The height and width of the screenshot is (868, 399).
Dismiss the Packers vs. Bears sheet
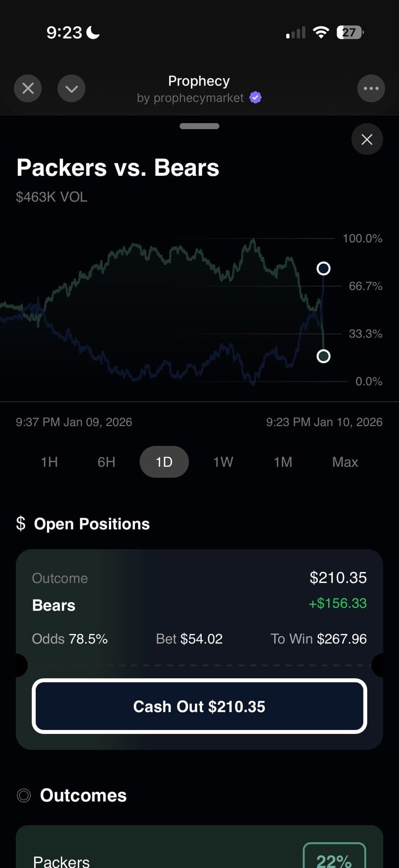(367, 139)
